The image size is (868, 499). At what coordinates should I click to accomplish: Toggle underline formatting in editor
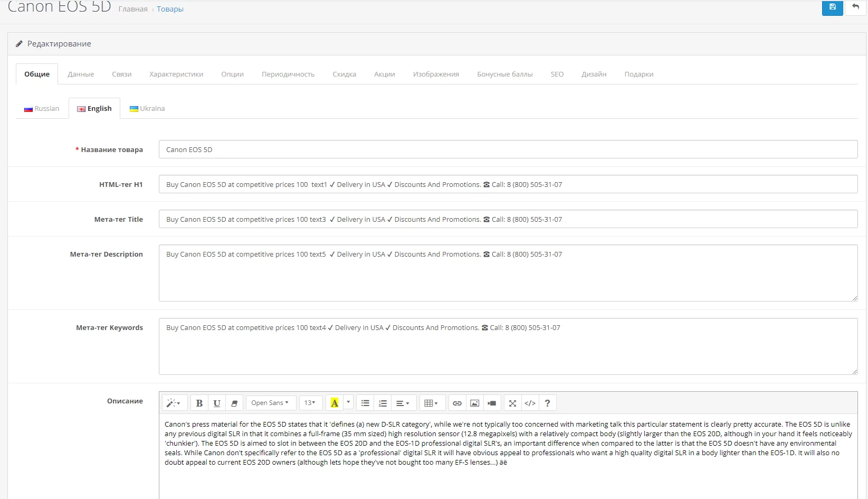pyautogui.click(x=217, y=403)
